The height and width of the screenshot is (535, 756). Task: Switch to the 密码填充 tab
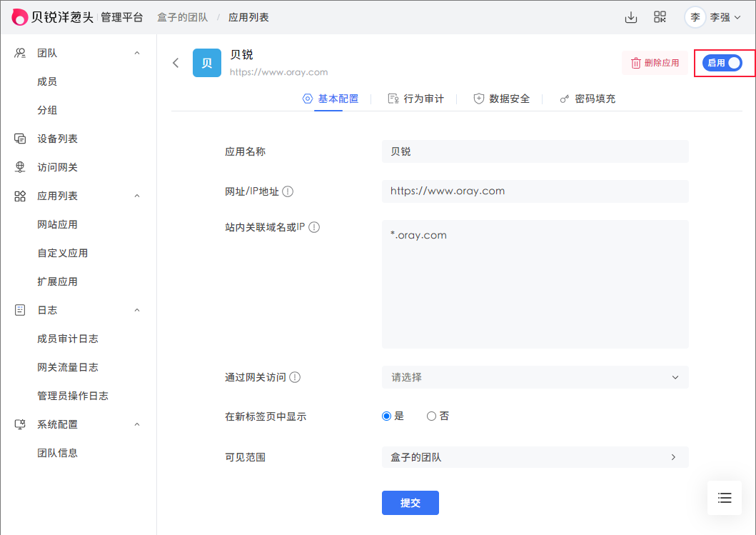click(x=588, y=99)
